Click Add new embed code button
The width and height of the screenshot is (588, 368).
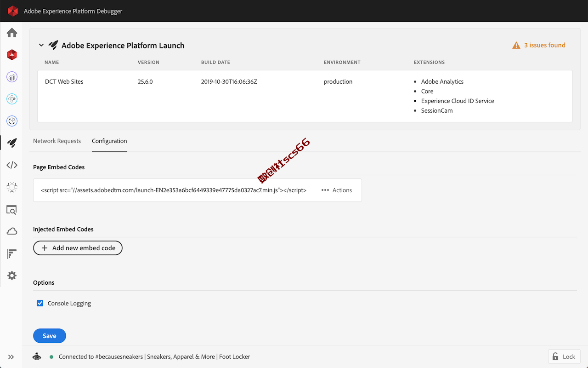click(x=78, y=248)
